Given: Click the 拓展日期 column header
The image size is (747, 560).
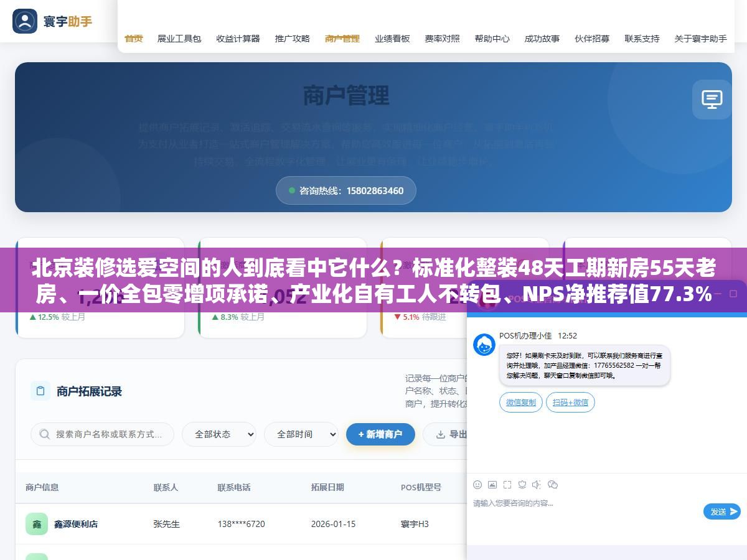Looking at the screenshot, I should click(327, 487).
